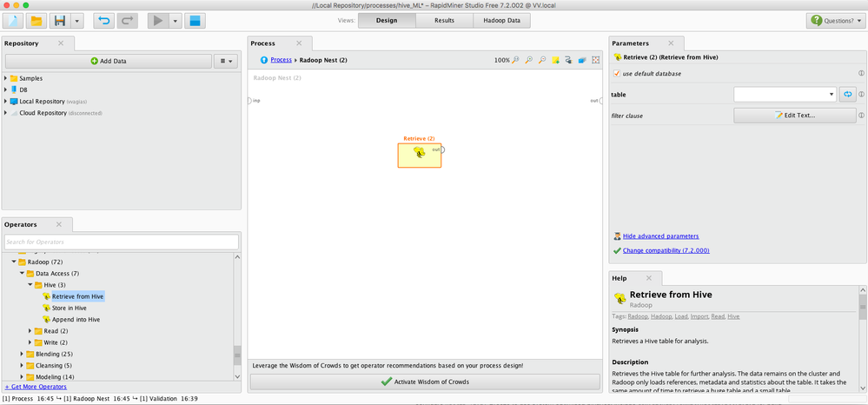Open the save options dropdown arrow
The height and width of the screenshot is (405, 868).
coord(76,21)
